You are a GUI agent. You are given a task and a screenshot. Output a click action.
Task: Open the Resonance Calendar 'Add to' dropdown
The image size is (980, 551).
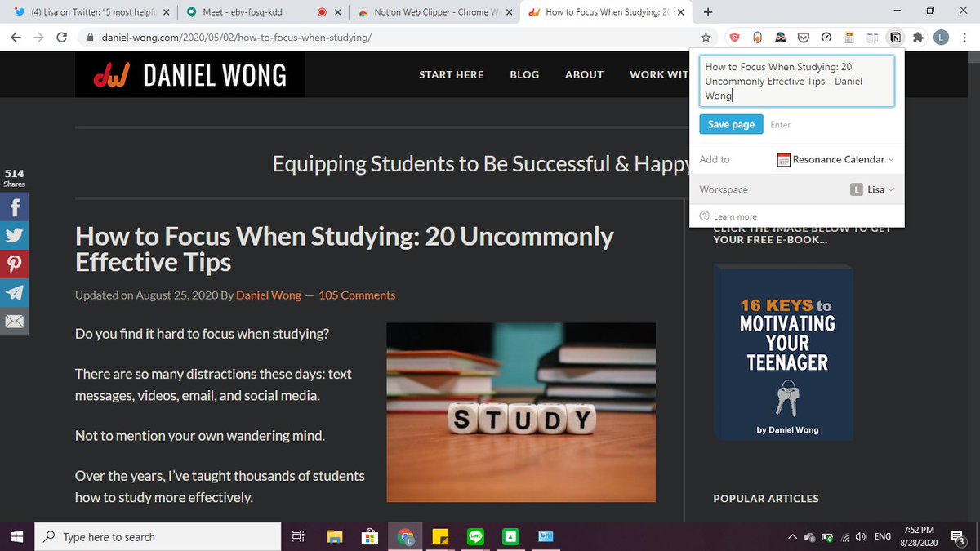(x=835, y=159)
